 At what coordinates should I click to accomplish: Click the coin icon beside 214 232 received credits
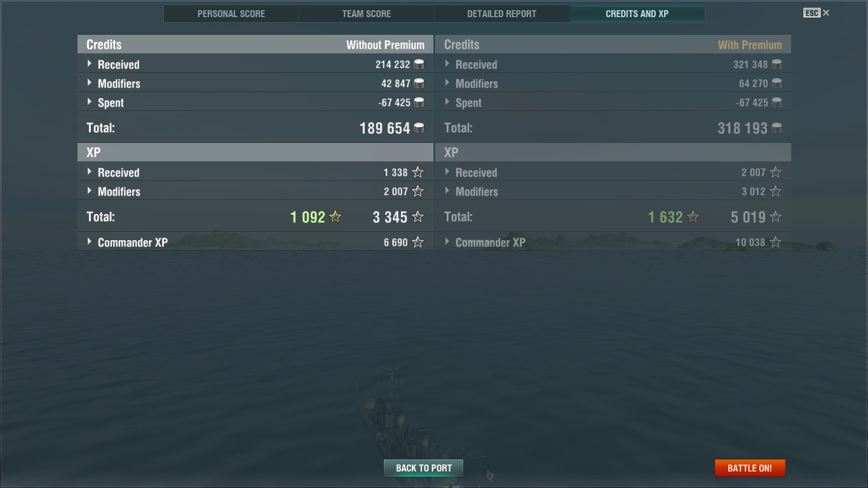click(419, 64)
